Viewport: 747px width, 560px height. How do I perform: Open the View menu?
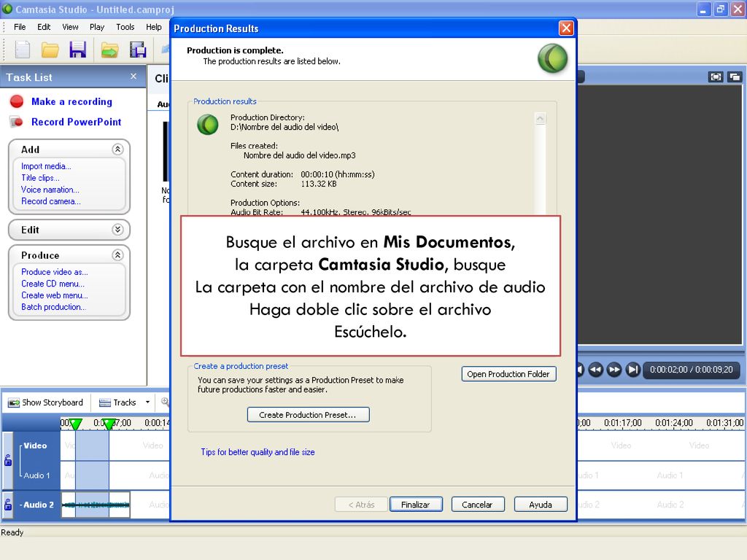point(70,27)
